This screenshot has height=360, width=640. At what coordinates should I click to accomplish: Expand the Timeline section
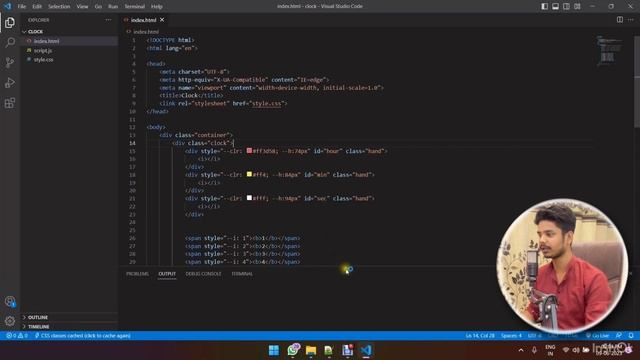pyautogui.click(x=69, y=327)
